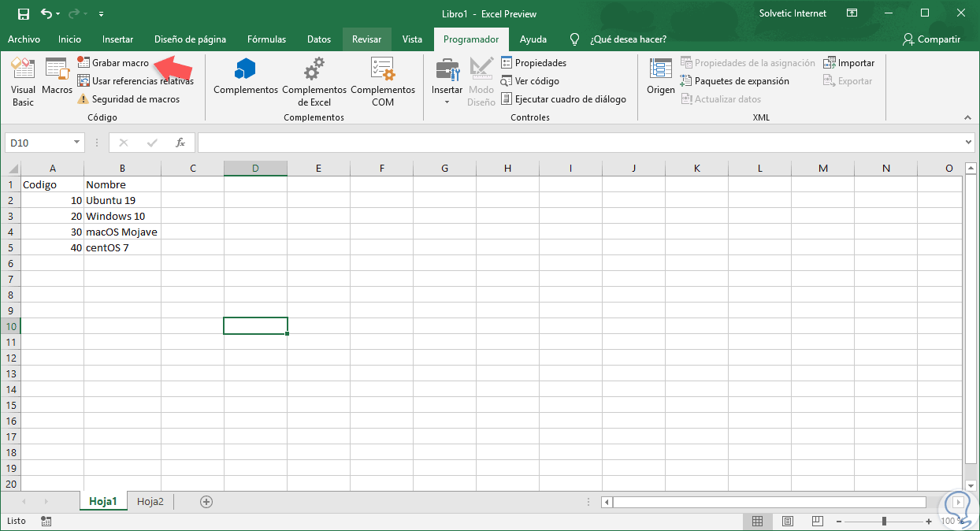
Task: Select the Nombre header cell
Action: [122, 184]
